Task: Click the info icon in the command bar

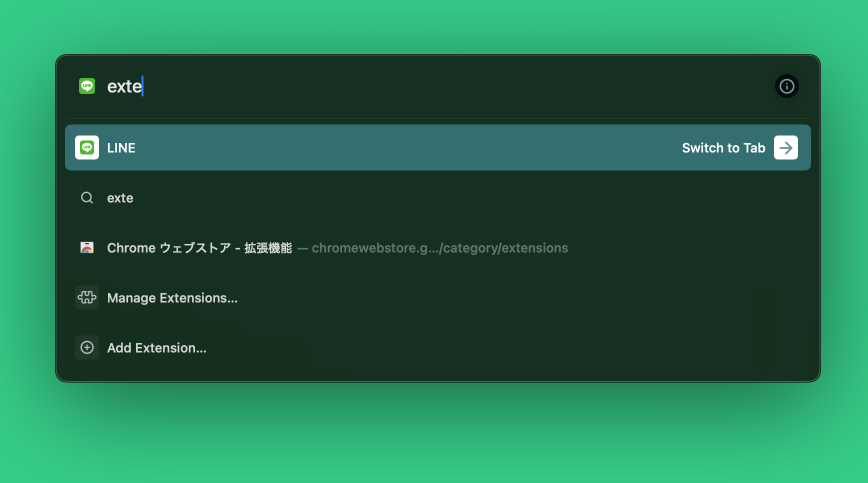Action: tap(786, 86)
